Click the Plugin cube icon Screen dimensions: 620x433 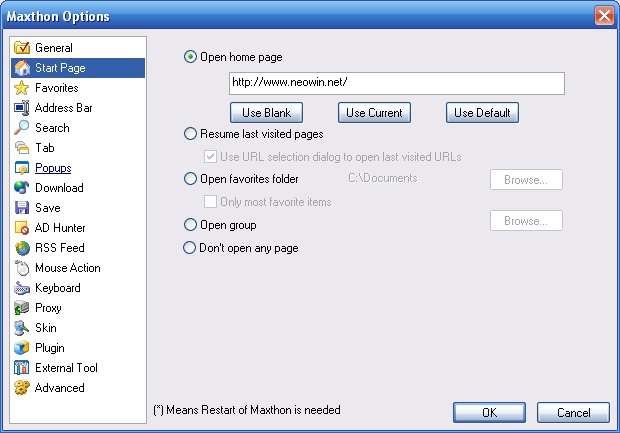(x=22, y=348)
